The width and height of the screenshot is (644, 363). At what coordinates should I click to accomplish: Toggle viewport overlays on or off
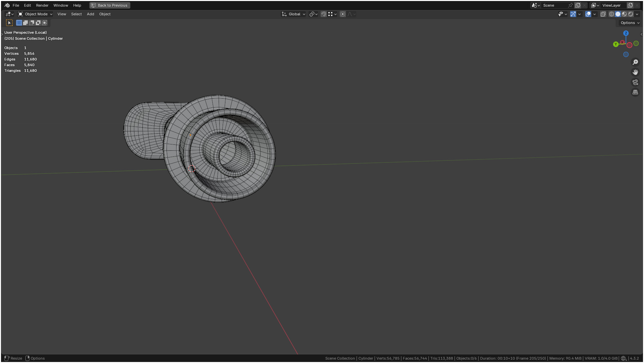(x=588, y=14)
